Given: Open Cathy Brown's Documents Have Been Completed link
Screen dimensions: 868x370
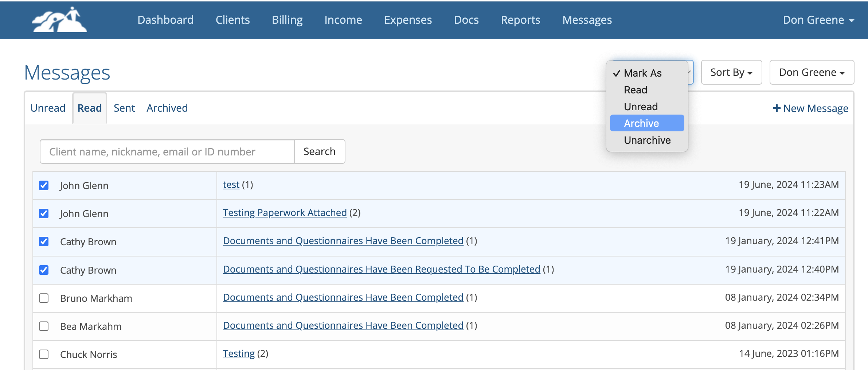Looking at the screenshot, I should [343, 241].
